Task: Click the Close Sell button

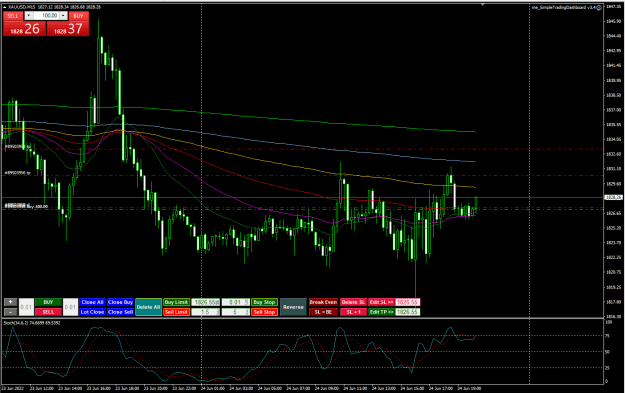Action: coord(120,312)
